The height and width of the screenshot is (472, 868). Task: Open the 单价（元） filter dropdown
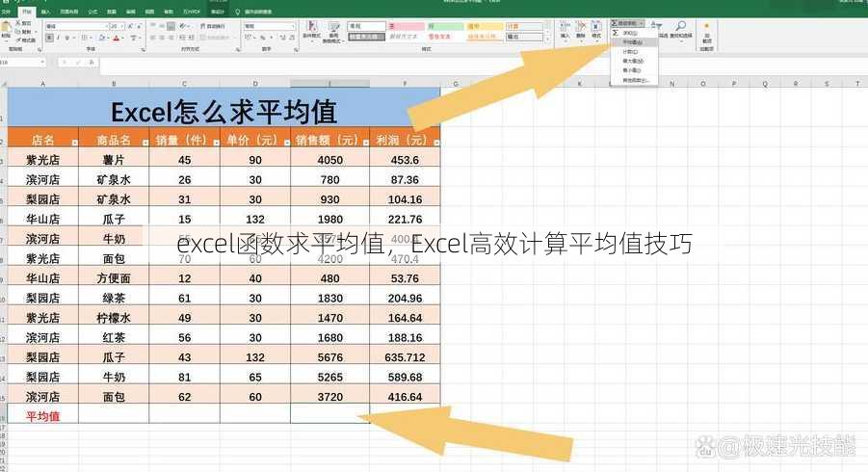coord(287,143)
